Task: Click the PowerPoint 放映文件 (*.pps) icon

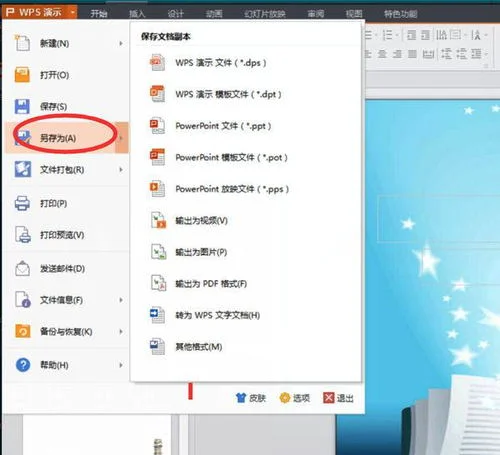Action: [157, 189]
